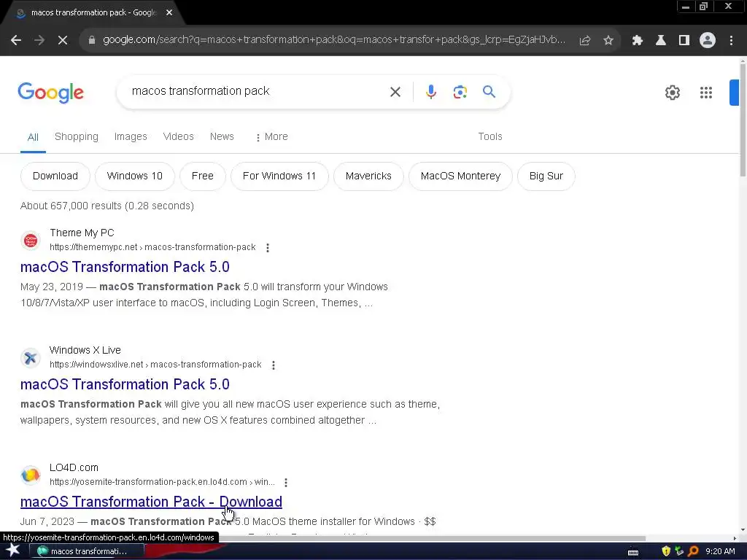Viewport: 747px width, 560px height.
Task: Click the keyboard tray icon
Action: point(633,552)
